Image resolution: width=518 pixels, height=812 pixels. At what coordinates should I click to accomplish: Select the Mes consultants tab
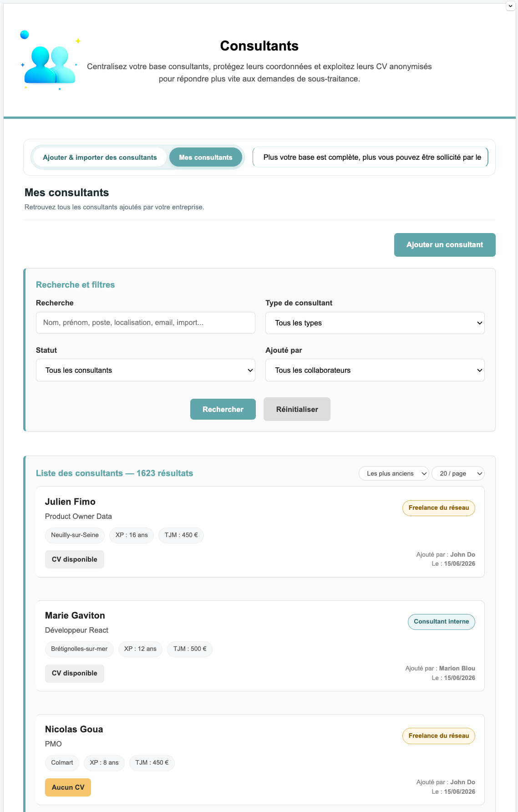206,157
